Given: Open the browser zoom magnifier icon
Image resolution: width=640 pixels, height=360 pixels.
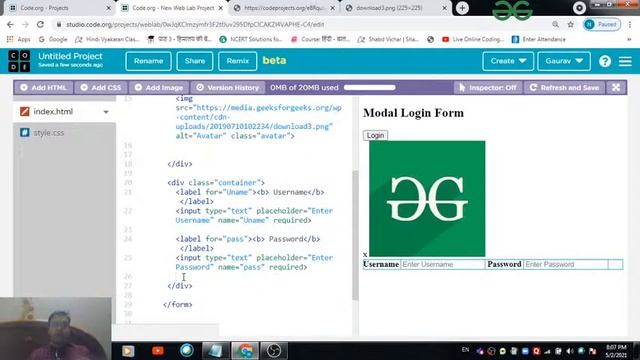Looking at the screenshot, I should coord(556,24).
